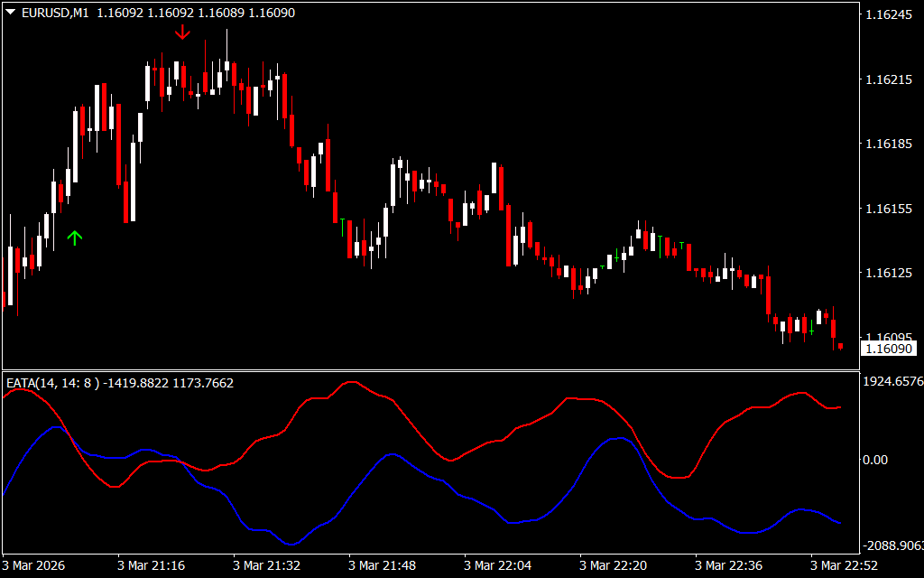The image size is (924, 578).
Task: Click the highlighted current price tag 1.16090
Action: point(888,349)
